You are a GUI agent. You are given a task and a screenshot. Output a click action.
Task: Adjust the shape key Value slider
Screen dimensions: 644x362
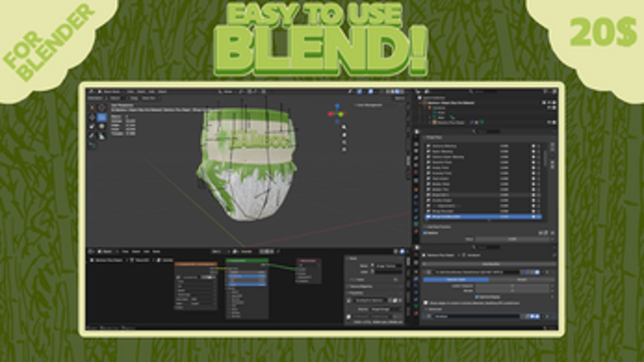click(513, 239)
